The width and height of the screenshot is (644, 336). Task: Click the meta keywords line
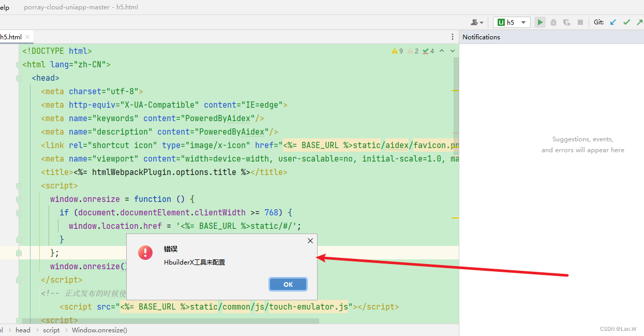(x=153, y=118)
